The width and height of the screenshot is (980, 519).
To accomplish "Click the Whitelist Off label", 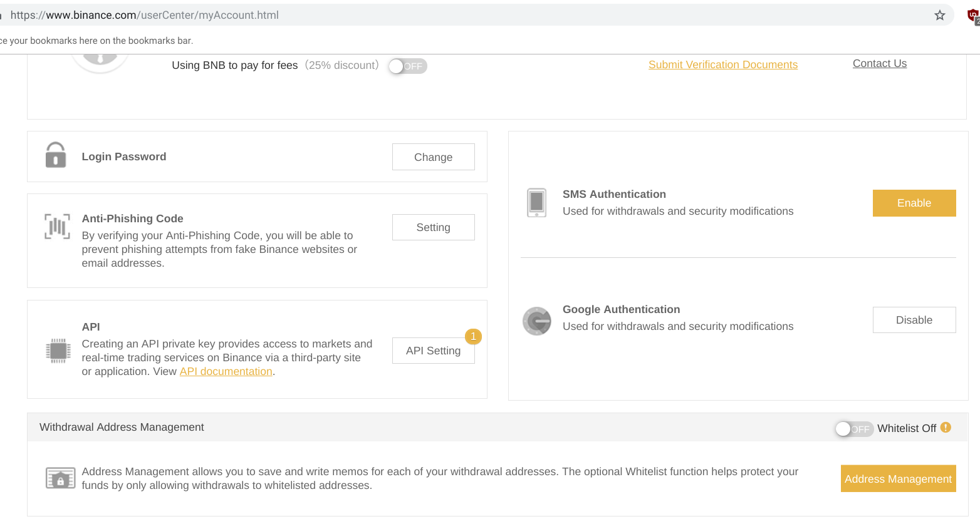I will point(907,428).
